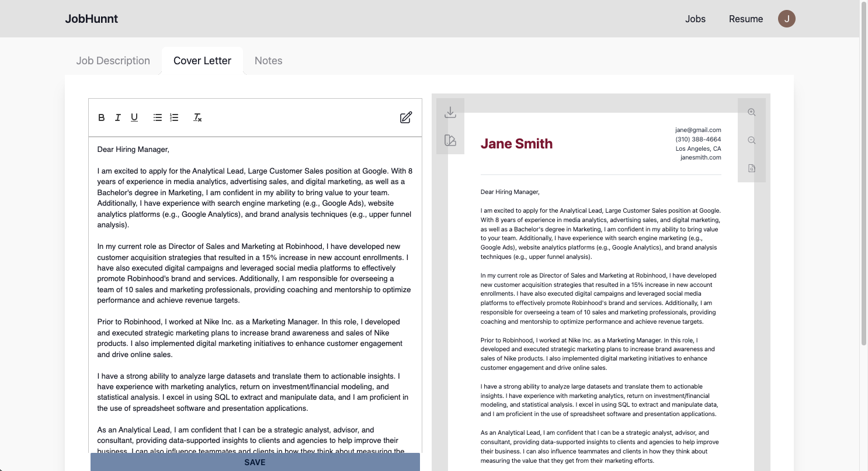Viewport: 868px width, 471px height.
Task: Zoom in on the letter preview
Action: pyautogui.click(x=752, y=112)
